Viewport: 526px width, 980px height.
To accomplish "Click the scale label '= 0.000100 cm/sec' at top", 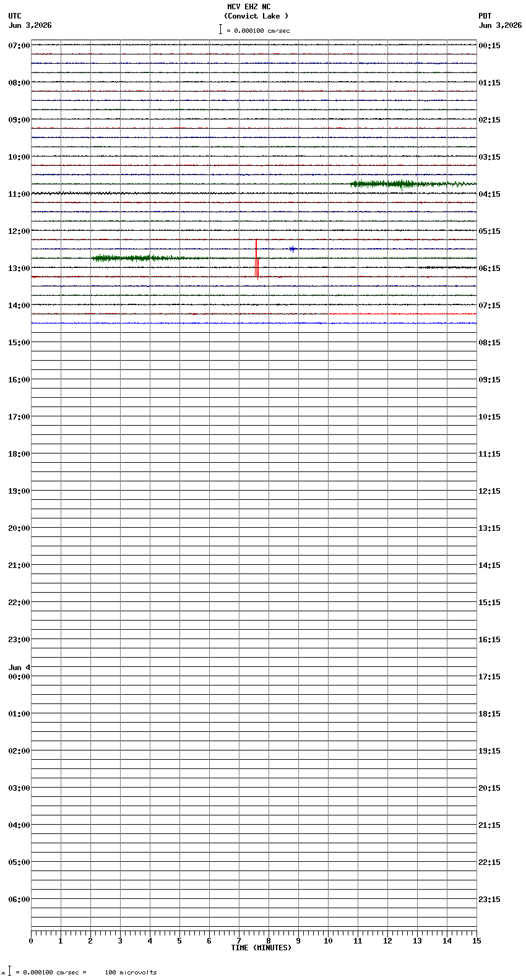I will click(258, 30).
